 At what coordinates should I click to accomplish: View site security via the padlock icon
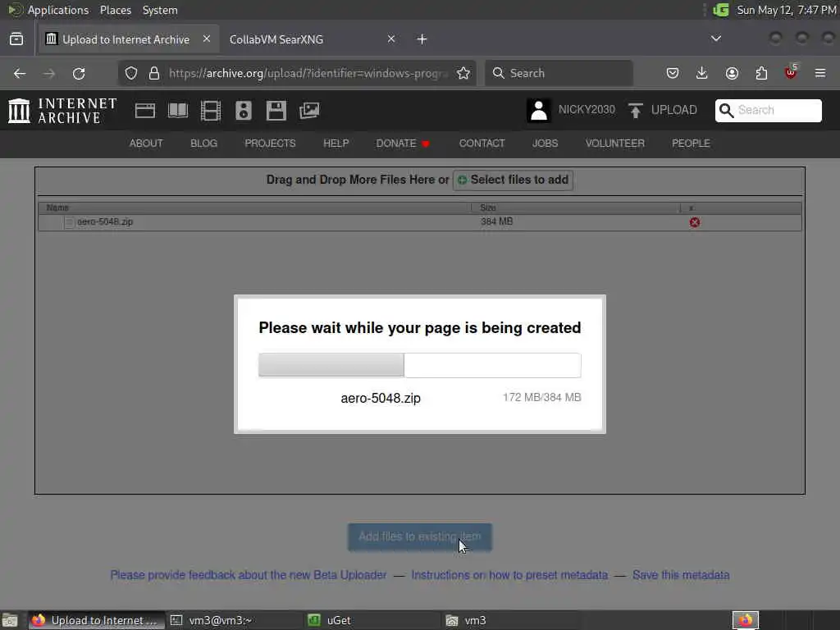pyautogui.click(x=154, y=73)
